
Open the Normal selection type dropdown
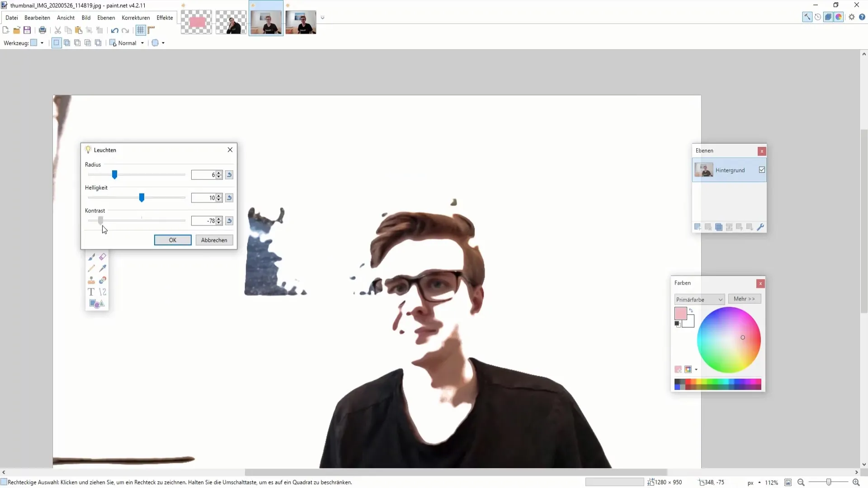click(127, 43)
